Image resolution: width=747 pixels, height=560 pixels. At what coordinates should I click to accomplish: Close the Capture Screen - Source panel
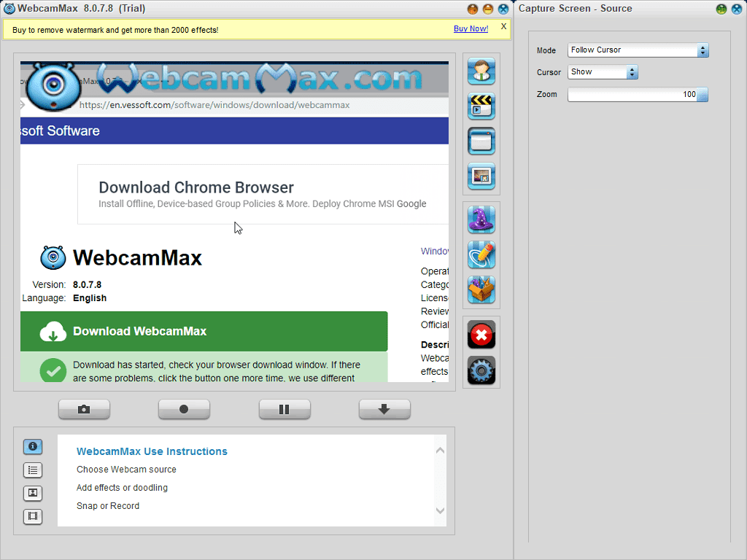(737, 9)
